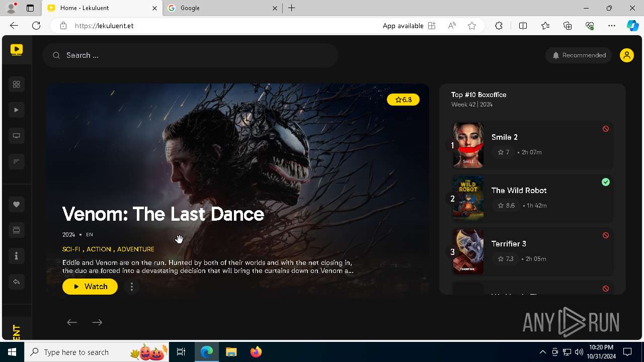Open the TV monitor sidebar icon
644x362 pixels.
coord(16,136)
